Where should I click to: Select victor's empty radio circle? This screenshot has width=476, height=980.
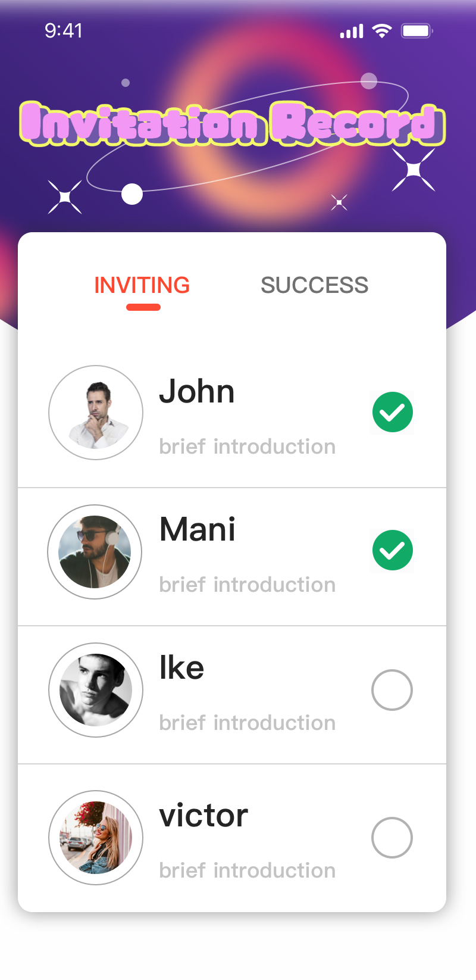tap(392, 838)
